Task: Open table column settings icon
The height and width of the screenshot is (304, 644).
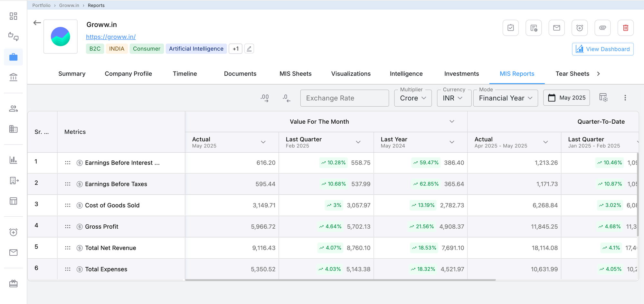Action: point(603,98)
